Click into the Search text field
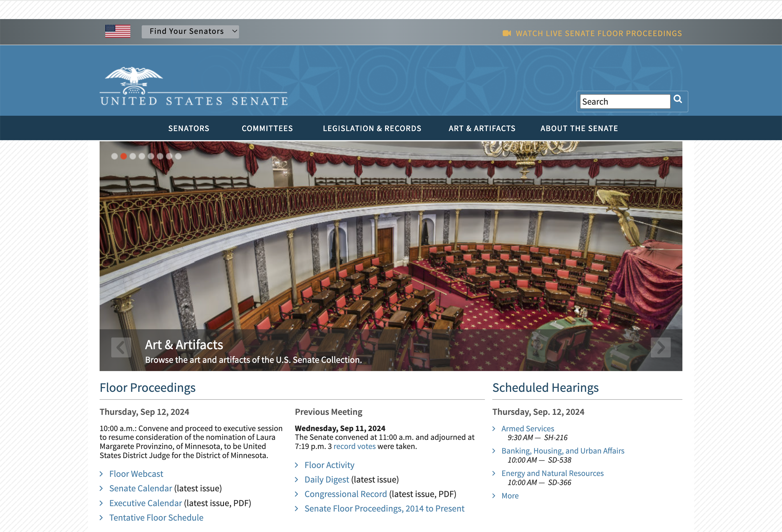This screenshot has width=782, height=532. point(625,102)
